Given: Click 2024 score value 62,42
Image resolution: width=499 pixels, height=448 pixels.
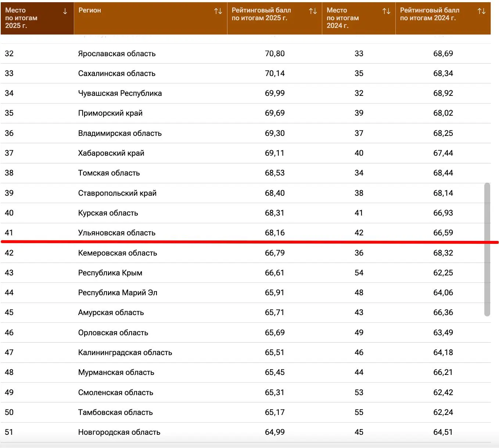Looking at the screenshot, I should click(443, 393).
